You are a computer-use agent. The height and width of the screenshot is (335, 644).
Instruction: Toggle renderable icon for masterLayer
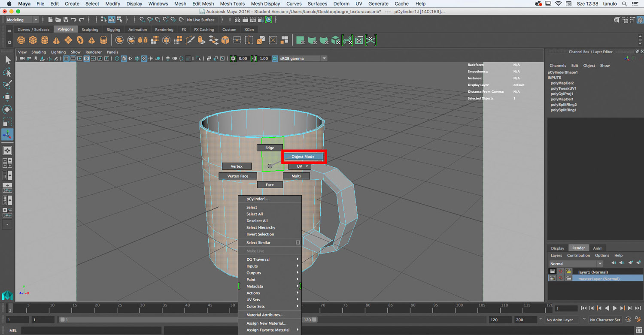pos(553,279)
